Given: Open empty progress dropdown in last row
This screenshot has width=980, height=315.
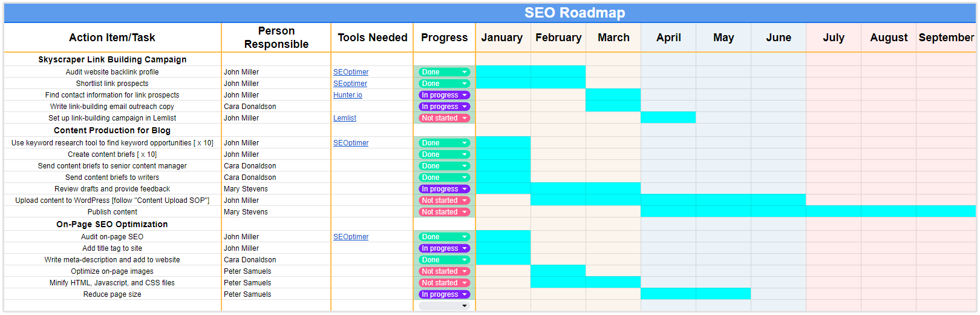Looking at the screenshot, I should pyautogui.click(x=465, y=306).
